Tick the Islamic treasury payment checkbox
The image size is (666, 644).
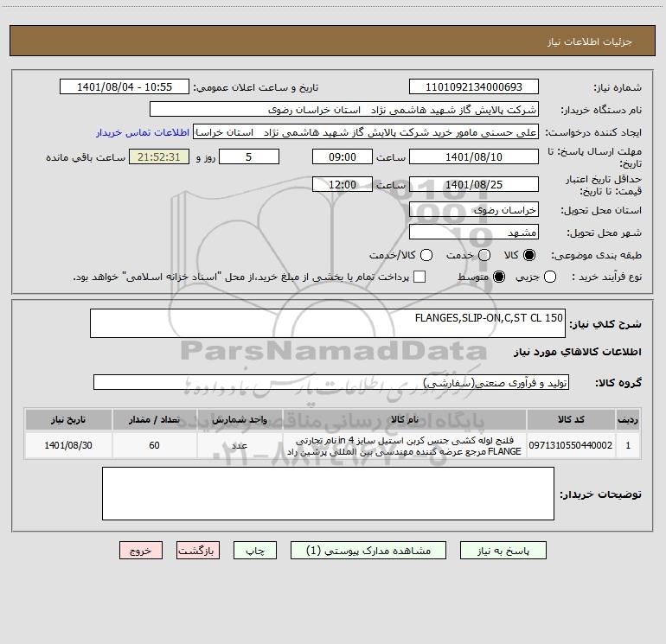tap(419, 277)
